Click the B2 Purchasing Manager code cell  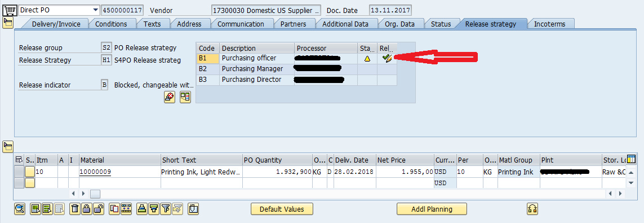click(208, 69)
